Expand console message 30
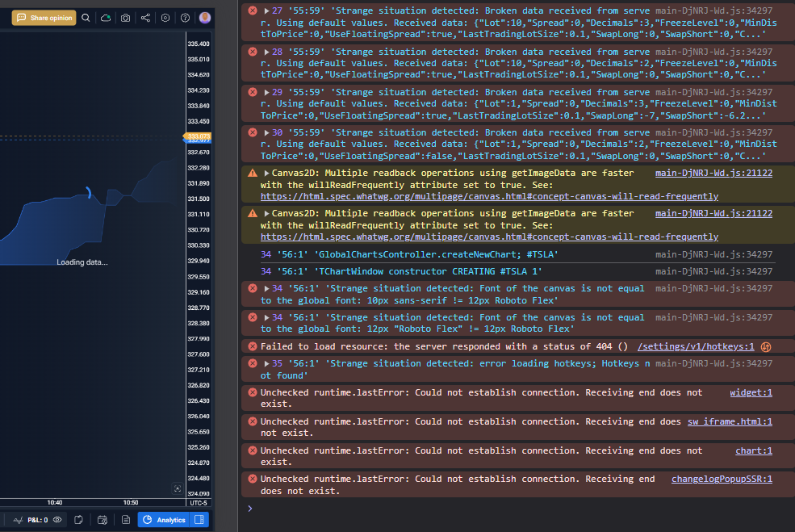795x532 pixels. point(266,132)
